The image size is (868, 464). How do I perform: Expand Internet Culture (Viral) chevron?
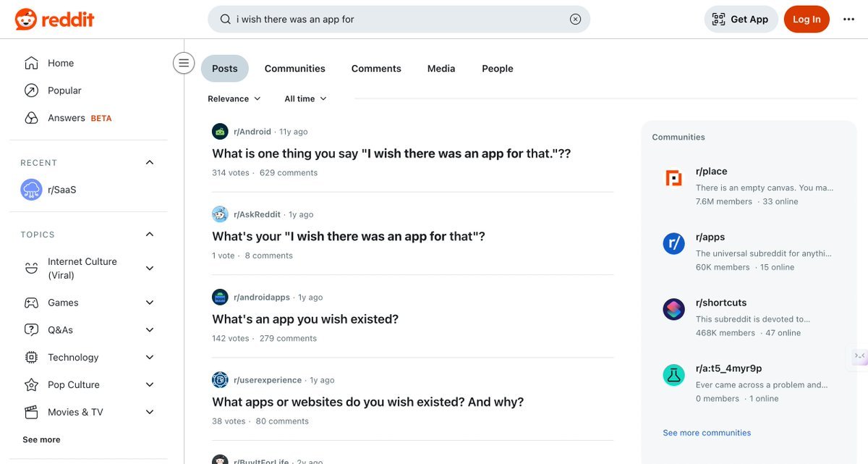[150, 269]
